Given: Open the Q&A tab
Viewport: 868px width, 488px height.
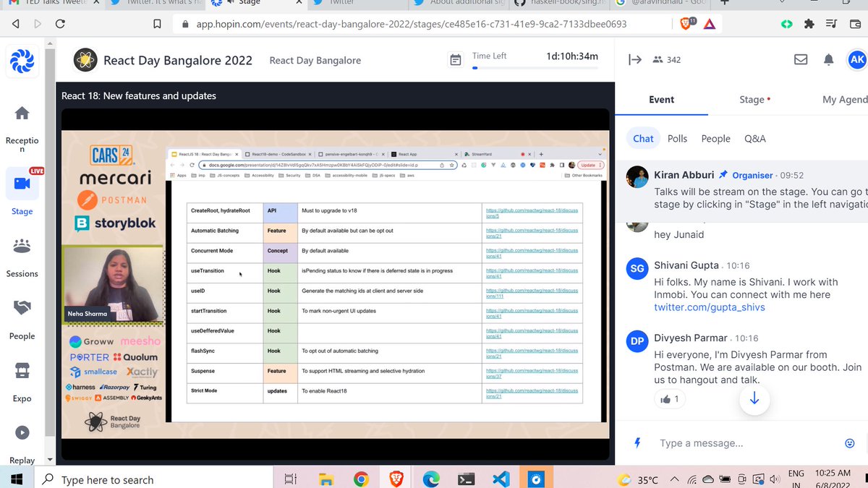Looking at the screenshot, I should pyautogui.click(x=755, y=138).
